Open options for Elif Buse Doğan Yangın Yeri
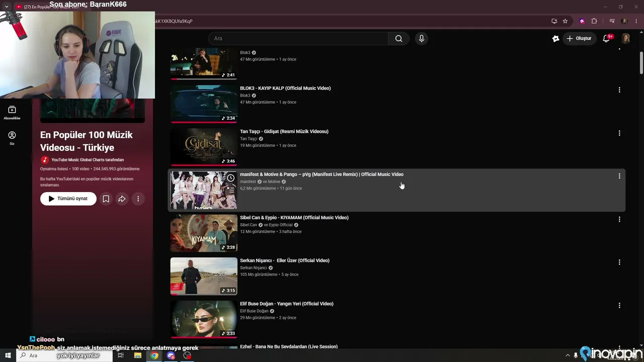644x362 pixels. 619,305
